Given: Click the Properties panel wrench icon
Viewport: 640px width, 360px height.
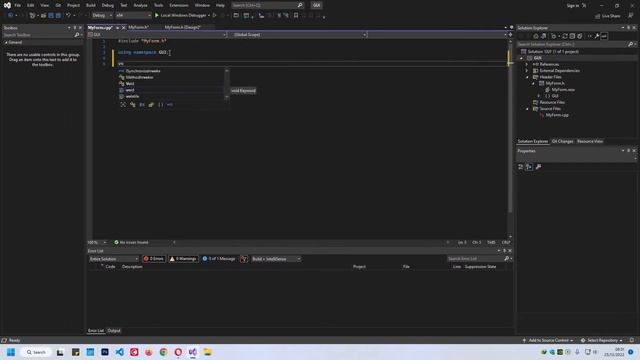Looking at the screenshot, I should click(538, 167).
